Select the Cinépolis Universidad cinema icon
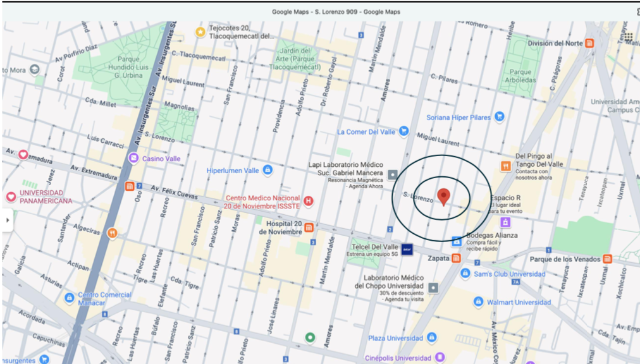The height and width of the screenshot is (364, 640). tap(440, 357)
